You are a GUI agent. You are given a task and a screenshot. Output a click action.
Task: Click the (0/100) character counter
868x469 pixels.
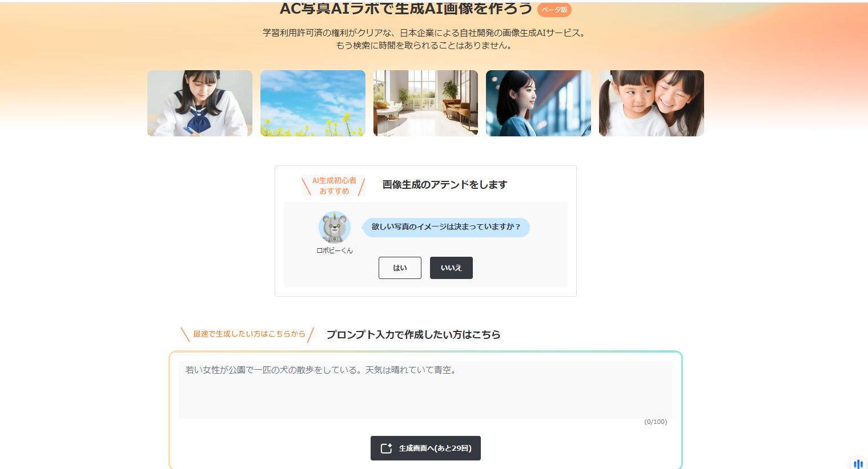(656, 422)
